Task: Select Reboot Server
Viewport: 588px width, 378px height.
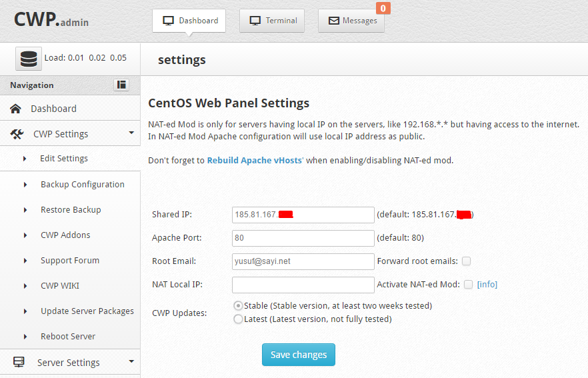Action: (68, 337)
